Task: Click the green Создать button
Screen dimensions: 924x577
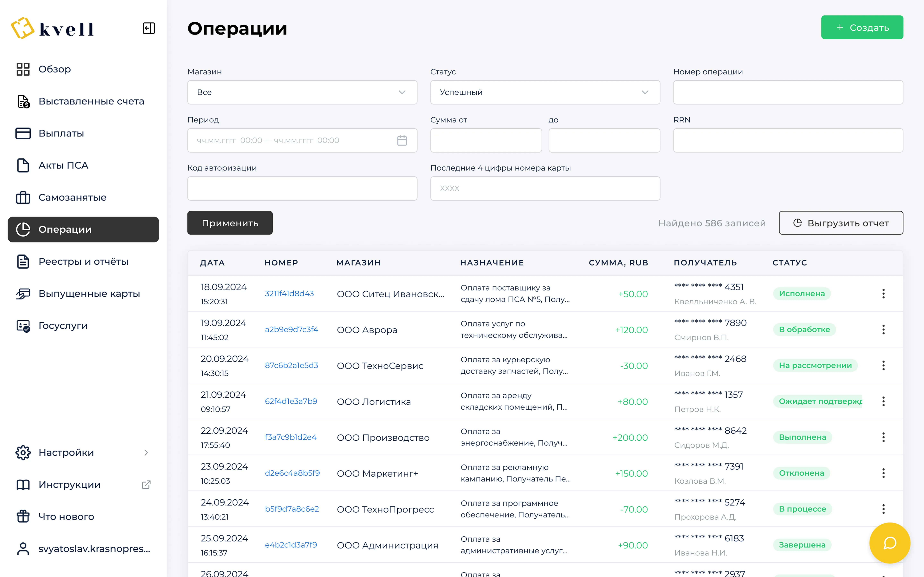Action: [862, 27]
